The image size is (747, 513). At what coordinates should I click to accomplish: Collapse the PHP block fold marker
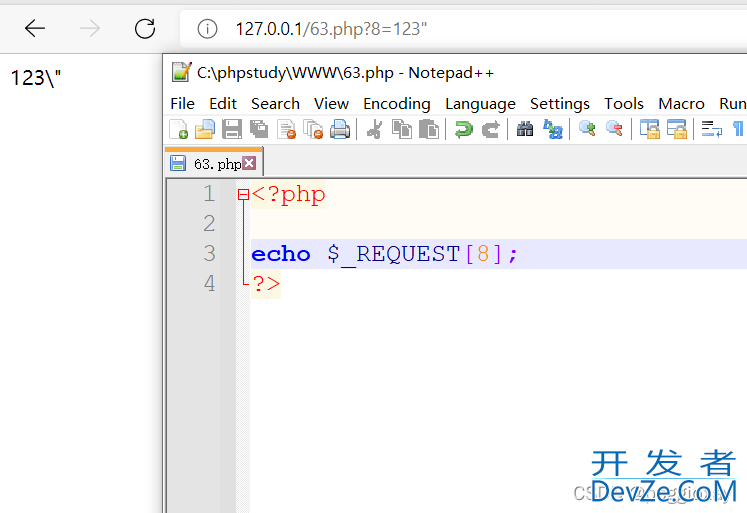pos(243,194)
